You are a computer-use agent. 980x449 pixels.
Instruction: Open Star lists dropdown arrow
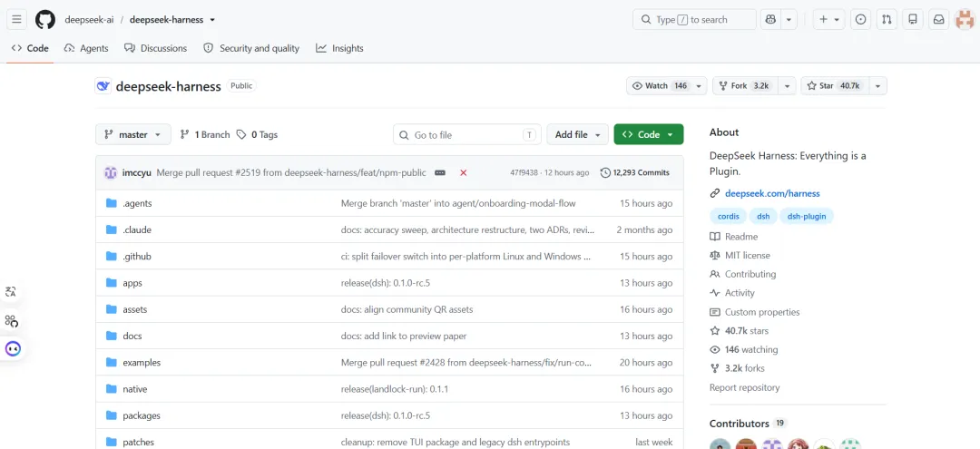878,85
